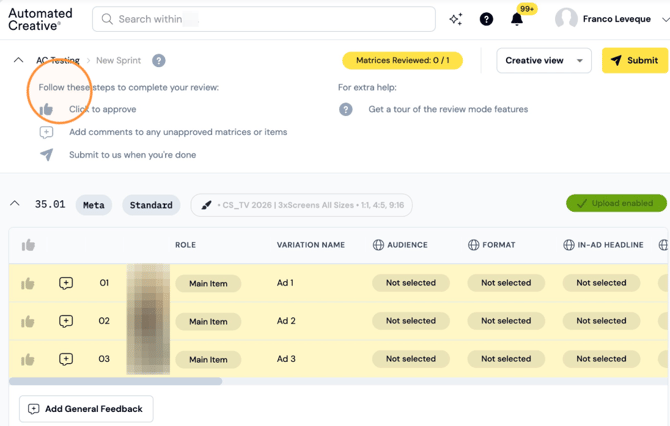Image resolution: width=670 pixels, height=426 pixels.
Task: Open the Creative view dropdown
Action: (x=544, y=61)
